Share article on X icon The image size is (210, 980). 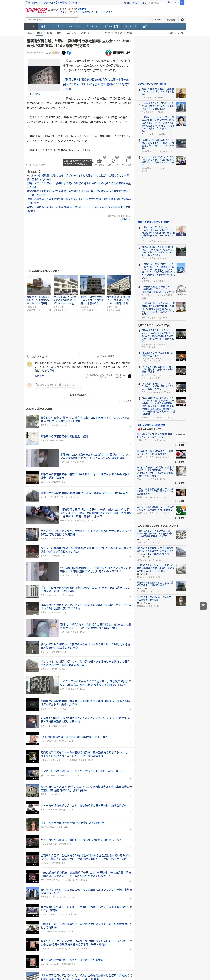click(64, 53)
